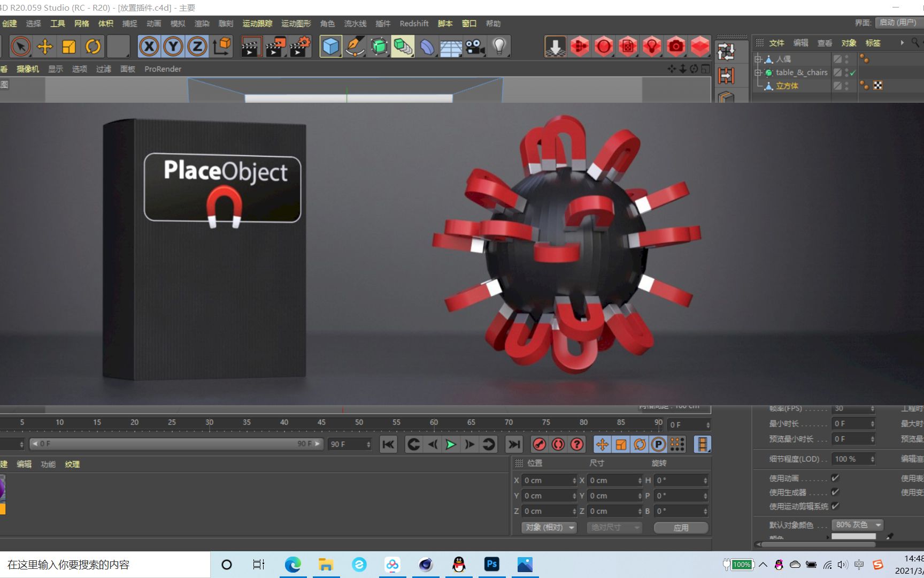Click the 启动(用户) interface layout button

pos(898,23)
